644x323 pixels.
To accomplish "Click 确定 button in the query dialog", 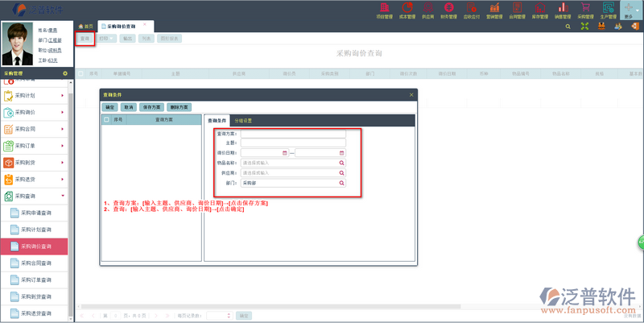I will tap(109, 107).
